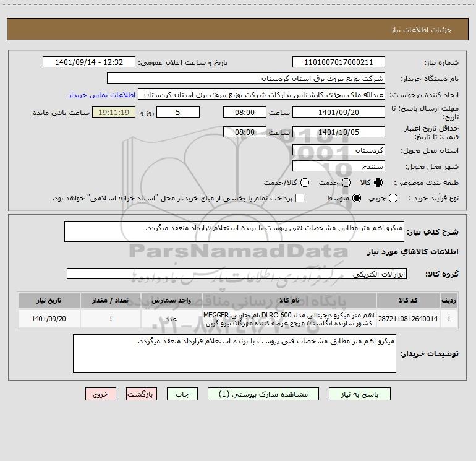476x461 pixels.
Task: Click the چاپ print button
Action: pyautogui.click(x=182, y=394)
